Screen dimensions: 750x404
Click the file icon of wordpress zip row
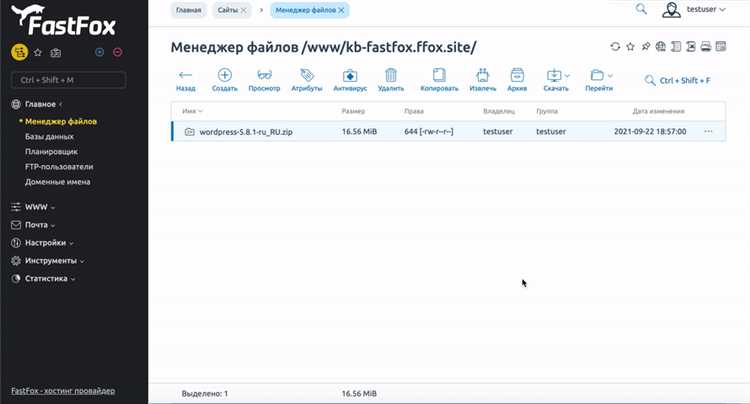point(189,132)
